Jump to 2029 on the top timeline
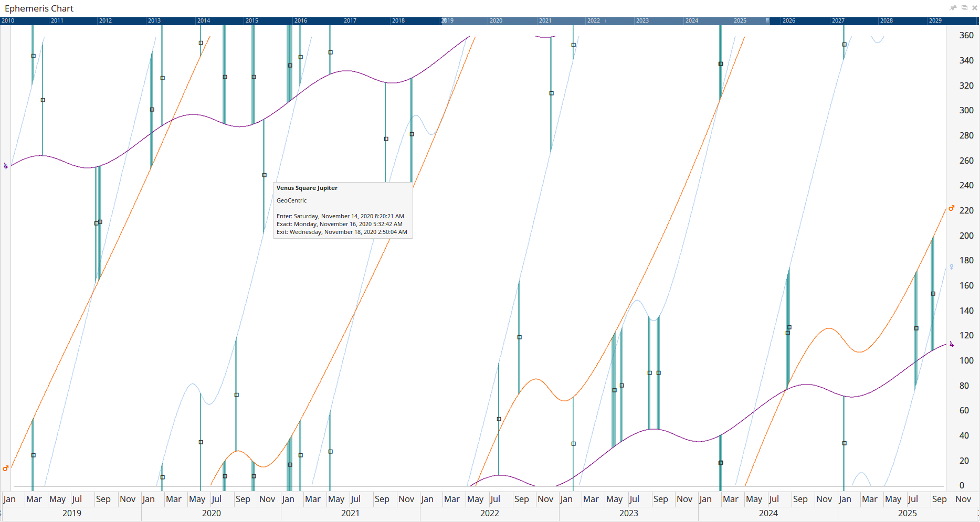The width and height of the screenshot is (980, 522). pos(935,20)
